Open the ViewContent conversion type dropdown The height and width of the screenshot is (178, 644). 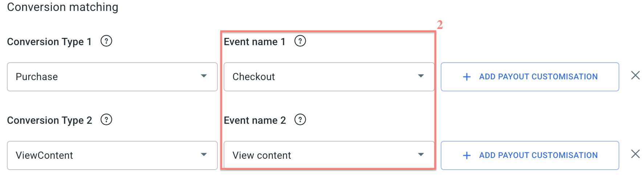(112, 155)
